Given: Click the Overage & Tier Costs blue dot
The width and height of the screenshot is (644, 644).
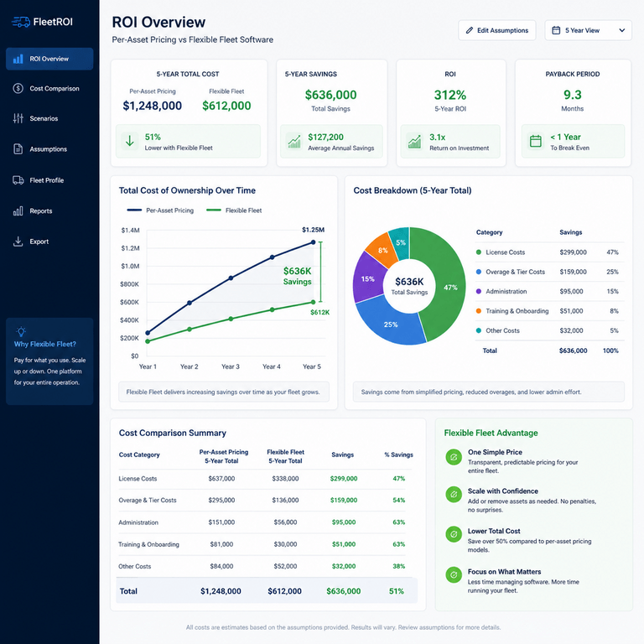Looking at the screenshot, I should click(x=479, y=272).
